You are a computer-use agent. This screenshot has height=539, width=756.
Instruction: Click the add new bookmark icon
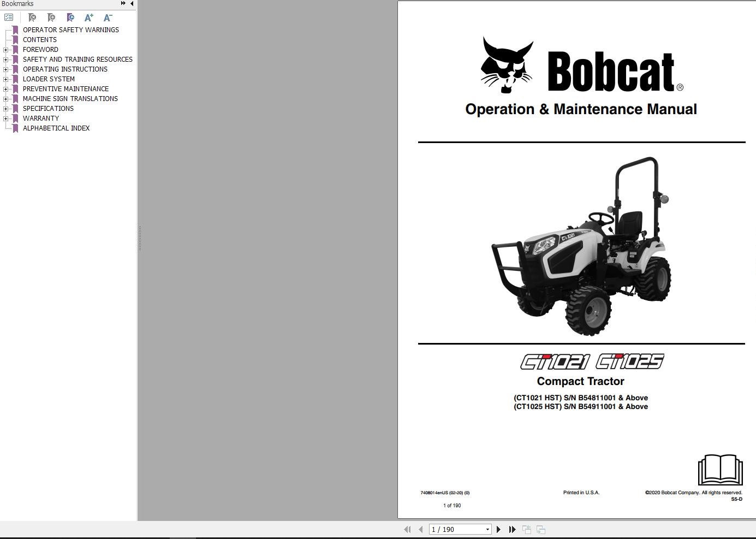[x=51, y=17]
